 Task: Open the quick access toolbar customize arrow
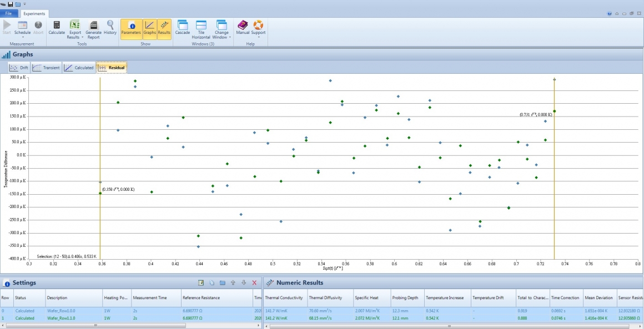[x=24, y=4]
